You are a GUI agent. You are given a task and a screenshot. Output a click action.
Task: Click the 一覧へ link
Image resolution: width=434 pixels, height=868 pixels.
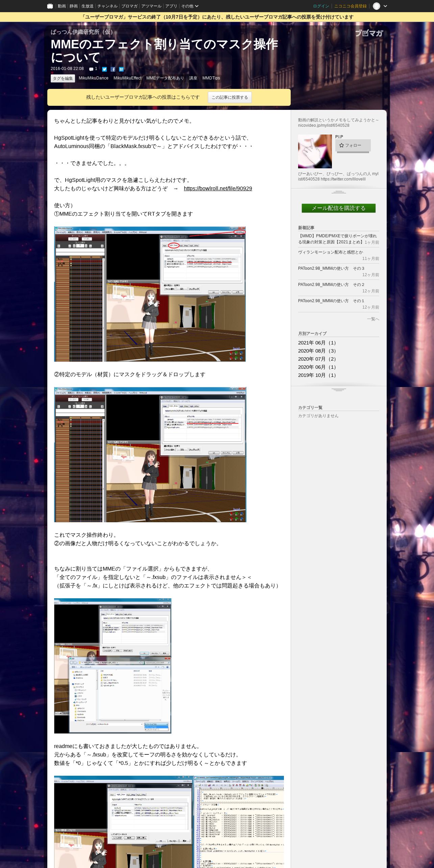373,319
